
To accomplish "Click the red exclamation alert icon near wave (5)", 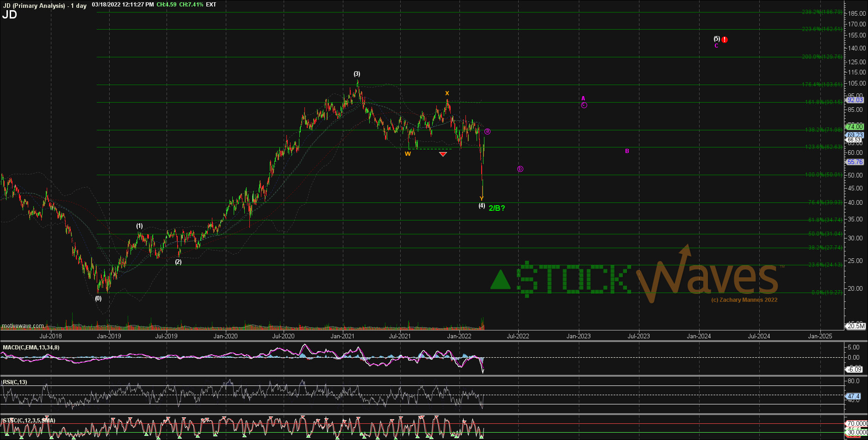I will (x=725, y=40).
